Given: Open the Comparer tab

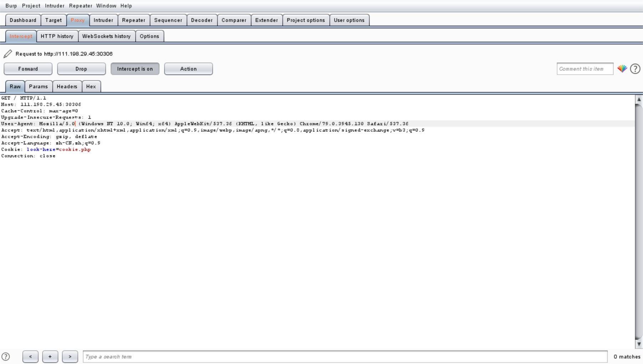Looking at the screenshot, I should pyautogui.click(x=234, y=20).
